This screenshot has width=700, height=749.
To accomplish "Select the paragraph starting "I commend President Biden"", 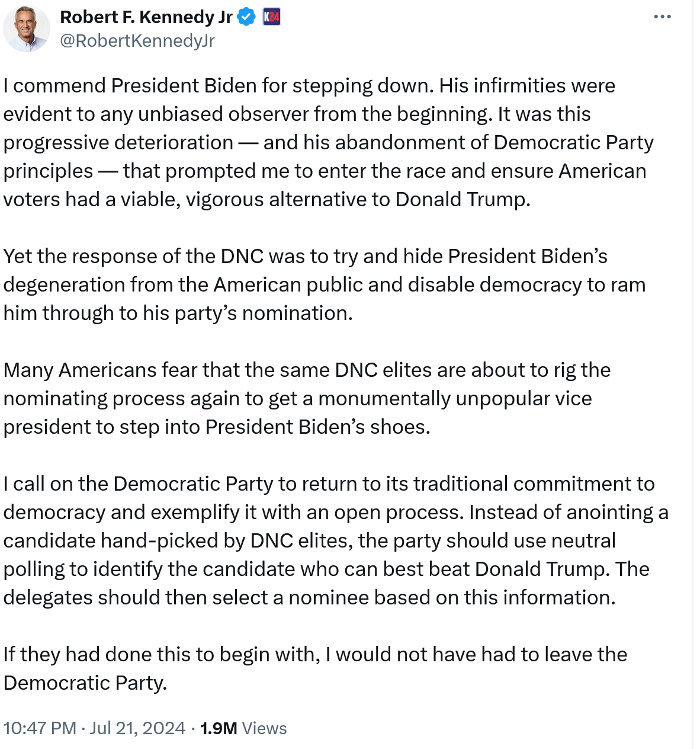I will pos(329,142).
